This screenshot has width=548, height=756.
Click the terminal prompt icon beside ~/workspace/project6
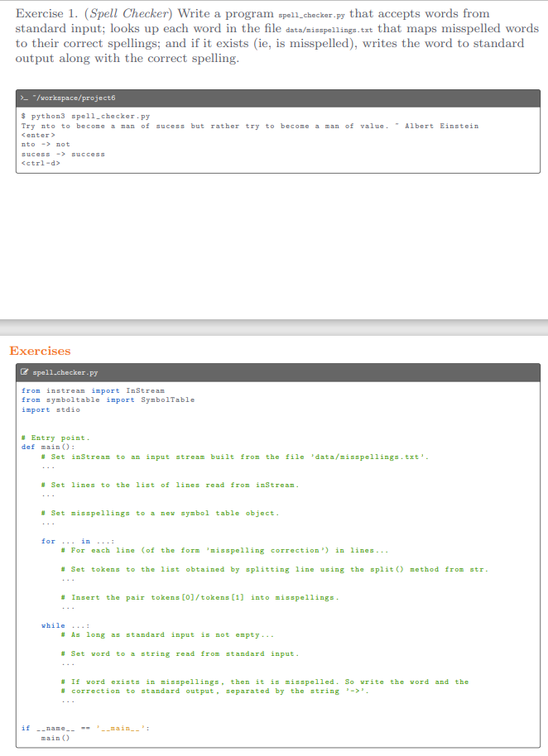coord(24,98)
